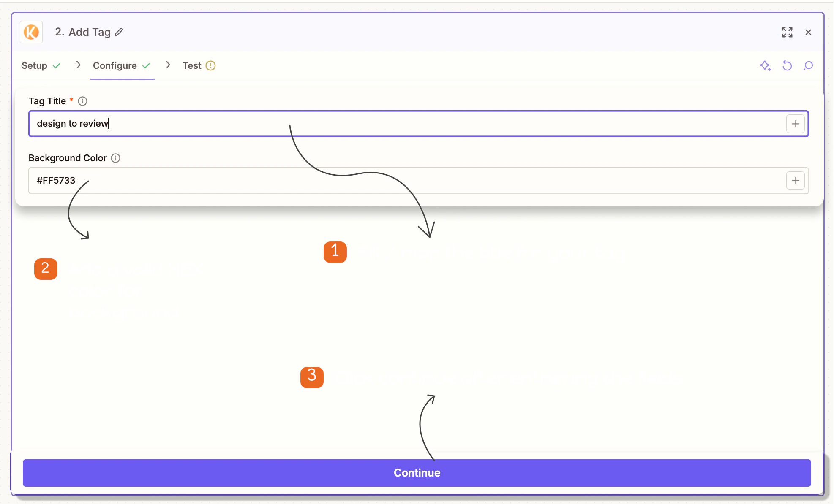
Task: Expand the panel to full screen
Action: [787, 32]
